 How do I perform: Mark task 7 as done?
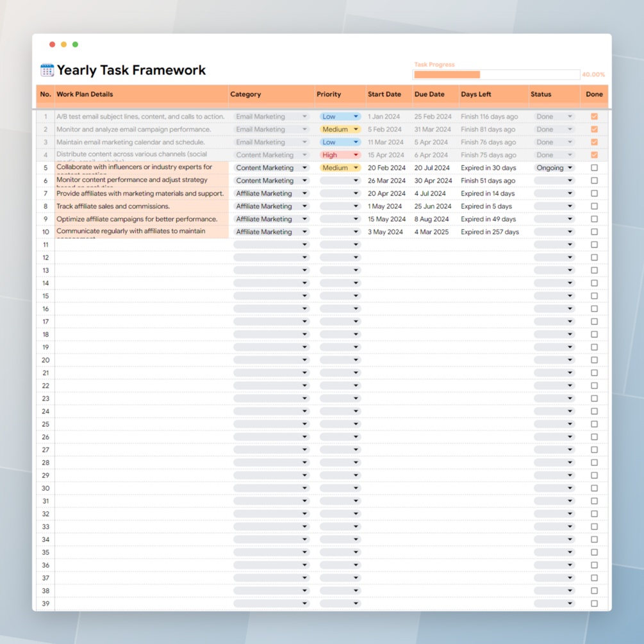point(594,194)
